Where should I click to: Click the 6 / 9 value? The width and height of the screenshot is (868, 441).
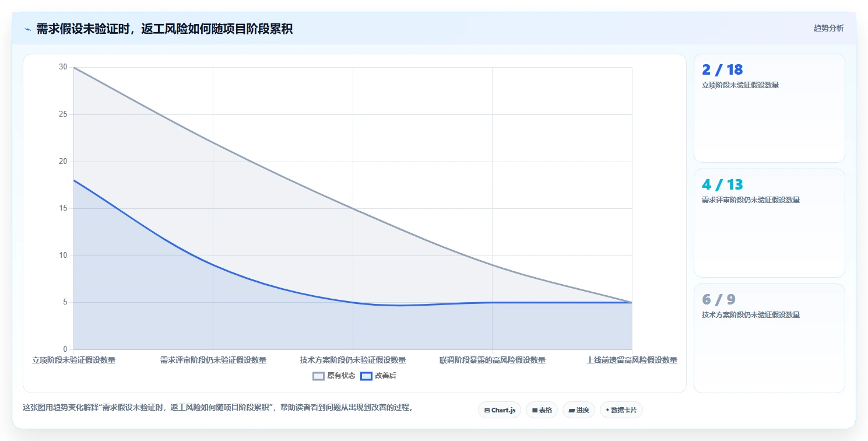(x=719, y=300)
